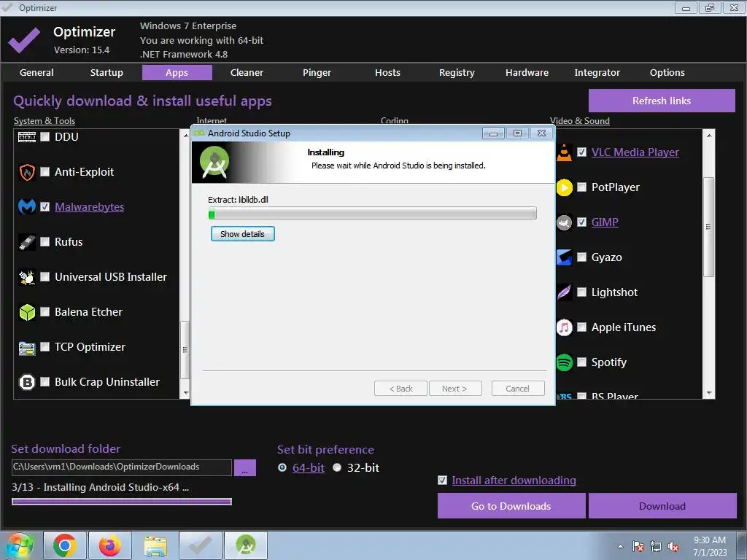
Task: Open the Registry tab
Action: click(x=457, y=73)
